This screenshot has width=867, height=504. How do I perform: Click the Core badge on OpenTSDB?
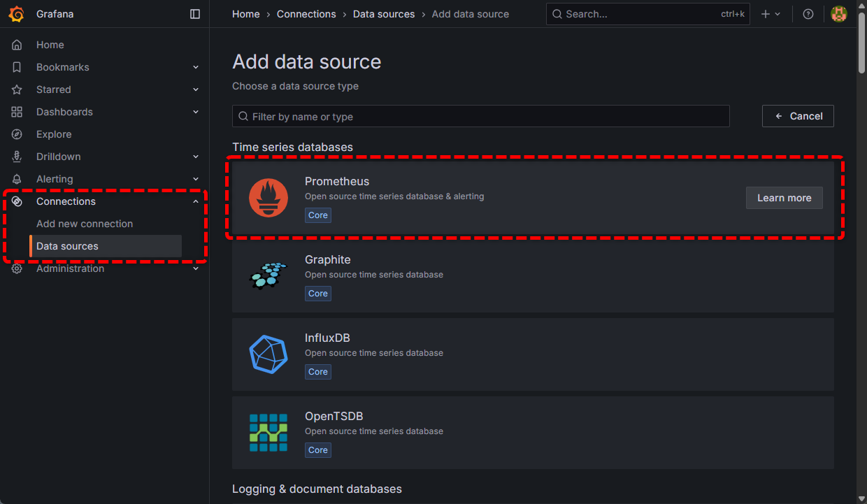tap(318, 450)
